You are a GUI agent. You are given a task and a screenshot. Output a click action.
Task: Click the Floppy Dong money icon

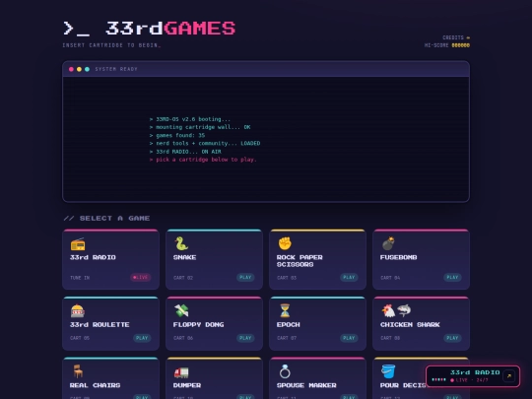point(181,310)
